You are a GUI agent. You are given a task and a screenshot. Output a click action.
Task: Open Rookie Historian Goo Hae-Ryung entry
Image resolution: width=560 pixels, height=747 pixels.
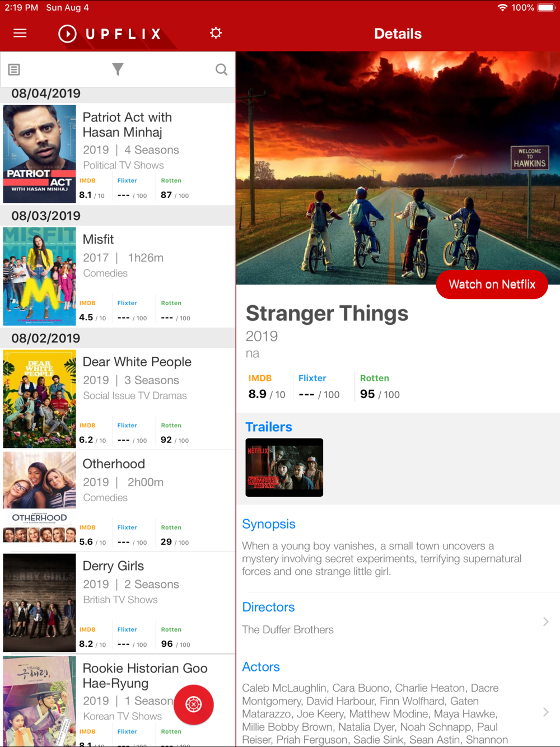118,701
